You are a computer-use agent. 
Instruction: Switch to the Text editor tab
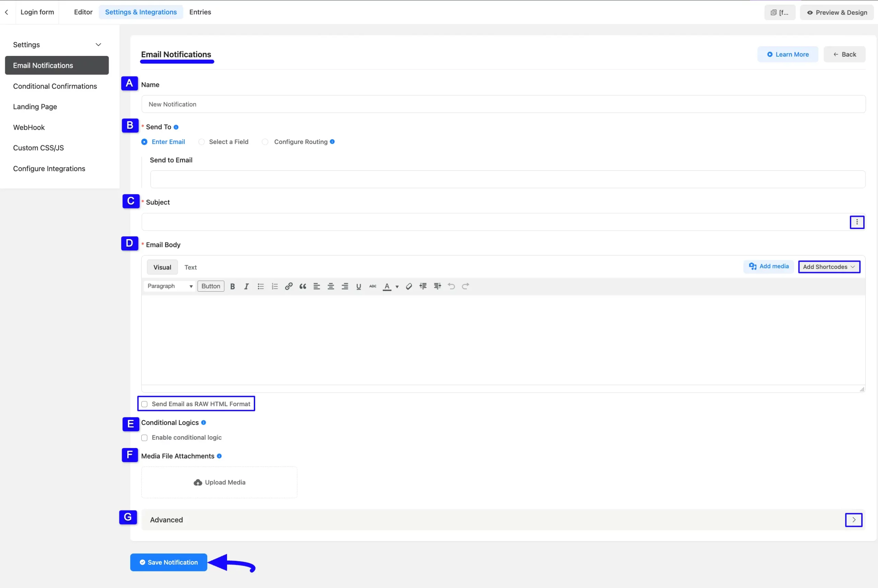[190, 267]
